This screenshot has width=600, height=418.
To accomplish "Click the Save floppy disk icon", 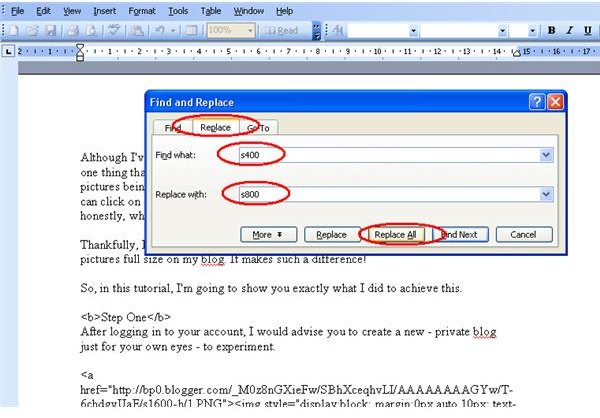I will click(x=51, y=30).
